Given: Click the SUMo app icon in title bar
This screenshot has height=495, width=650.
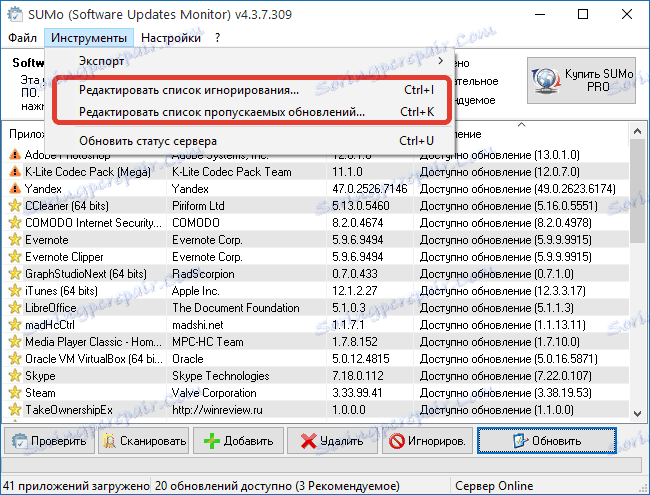Looking at the screenshot, I should coord(15,15).
